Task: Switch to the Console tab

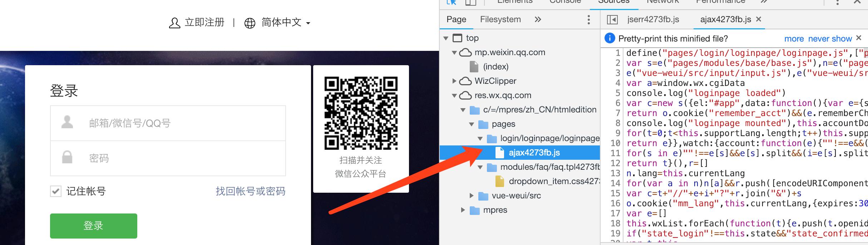Action: coord(565,2)
